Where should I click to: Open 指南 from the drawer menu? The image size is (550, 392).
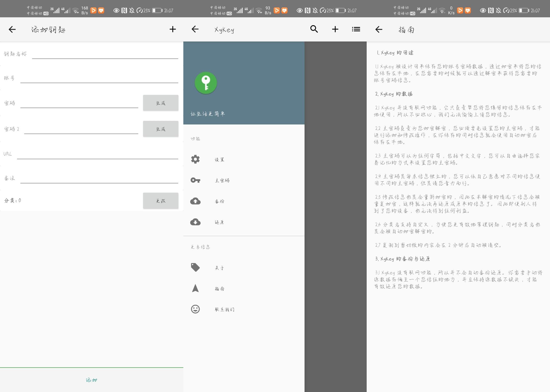pyautogui.click(x=219, y=289)
